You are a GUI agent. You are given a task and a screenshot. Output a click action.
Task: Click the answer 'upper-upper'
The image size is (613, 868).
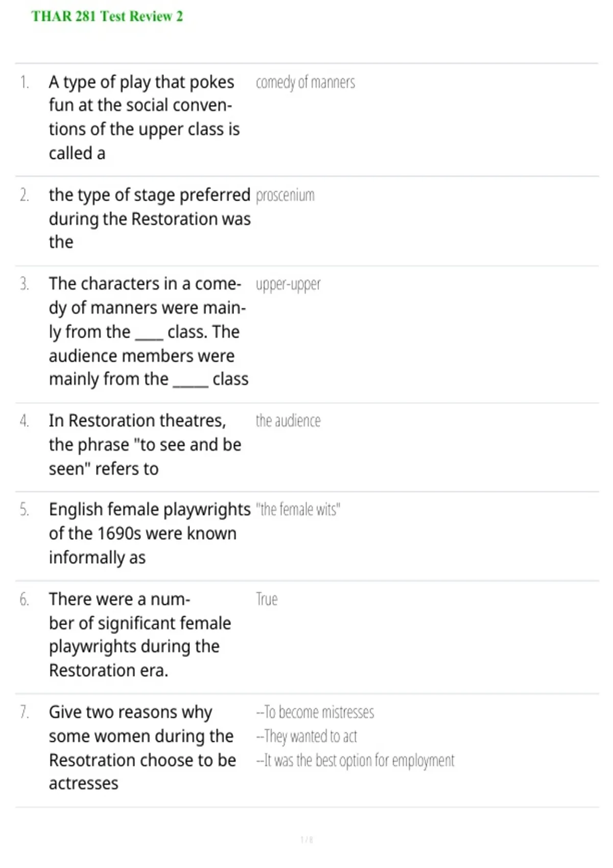288,284
